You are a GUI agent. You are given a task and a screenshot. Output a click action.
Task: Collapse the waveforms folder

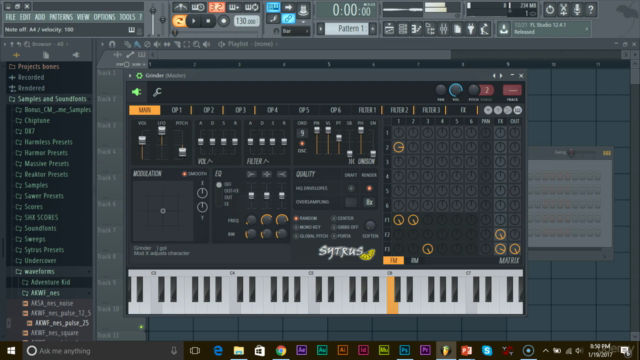(35, 271)
